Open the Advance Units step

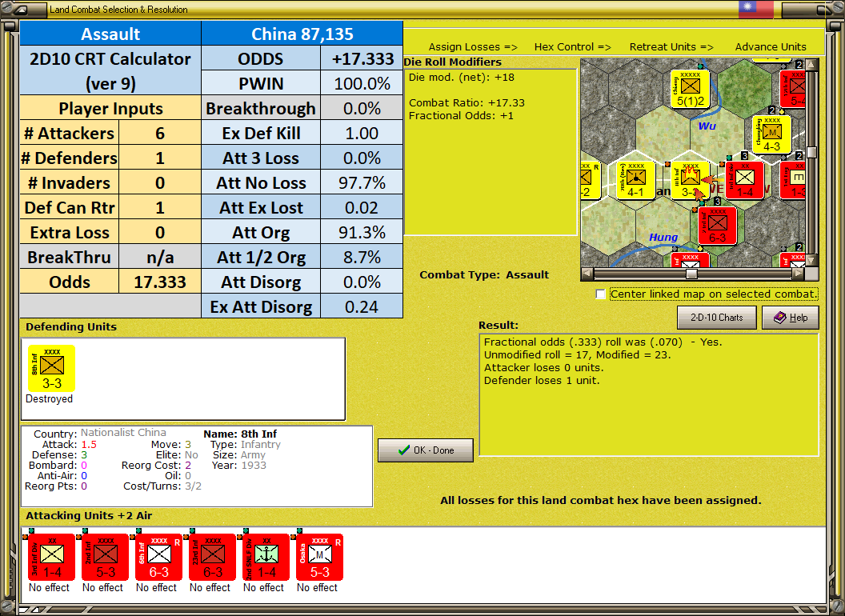tap(771, 47)
